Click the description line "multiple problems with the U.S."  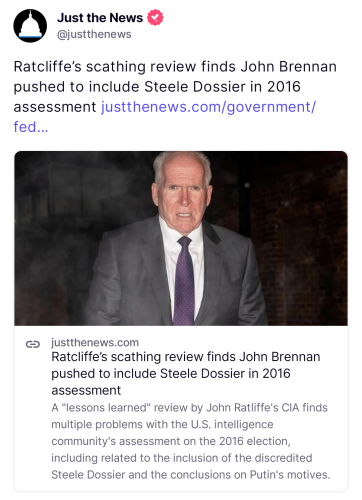point(162,424)
